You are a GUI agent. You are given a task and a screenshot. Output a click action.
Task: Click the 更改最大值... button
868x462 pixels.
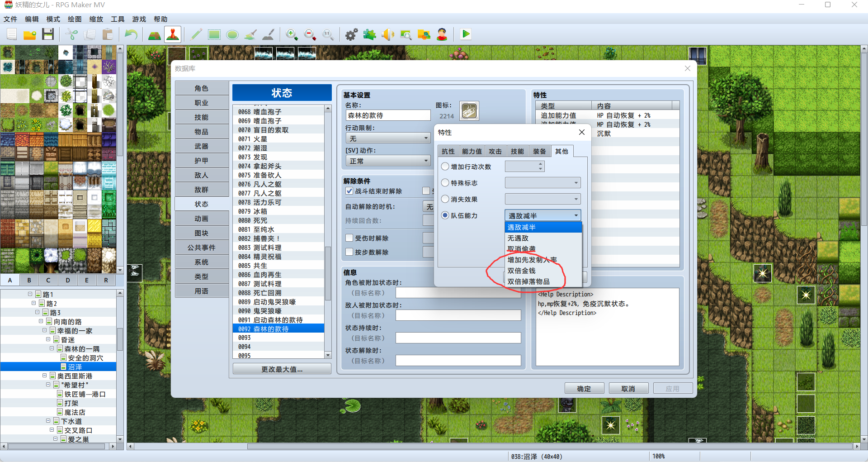coord(282,369)
